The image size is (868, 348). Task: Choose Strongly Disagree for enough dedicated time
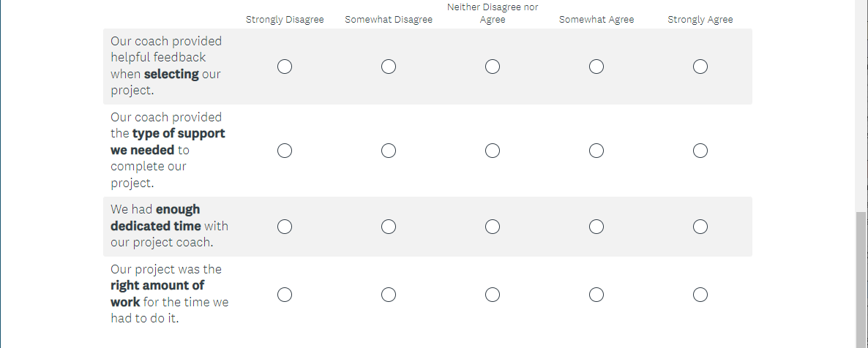pos(285,227)
